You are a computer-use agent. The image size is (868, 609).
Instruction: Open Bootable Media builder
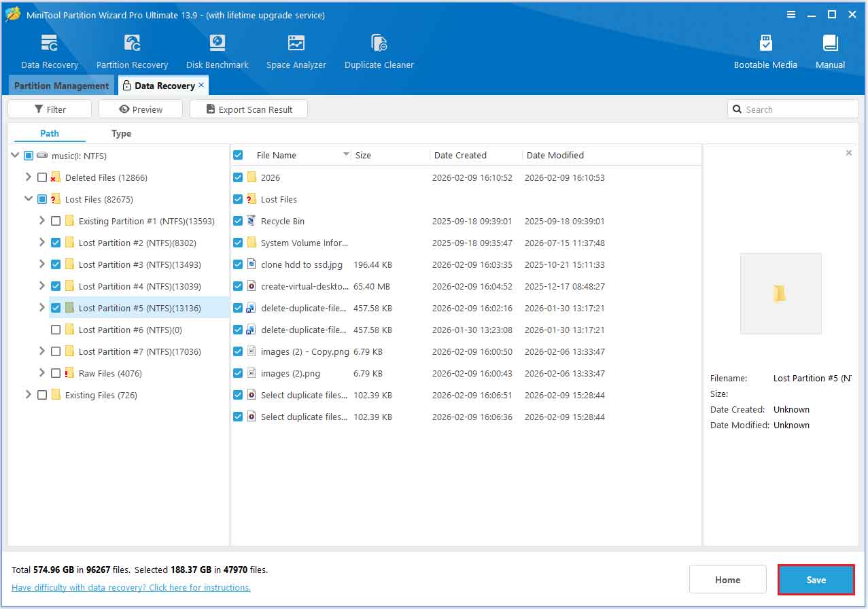pyautogui.click(x=765, y=43)
